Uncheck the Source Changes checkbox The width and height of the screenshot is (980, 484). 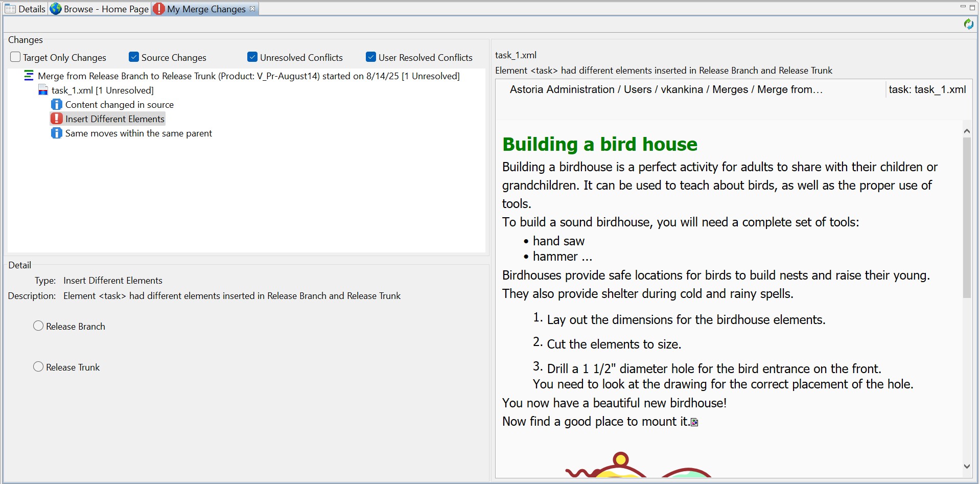[x=134, y=57]
